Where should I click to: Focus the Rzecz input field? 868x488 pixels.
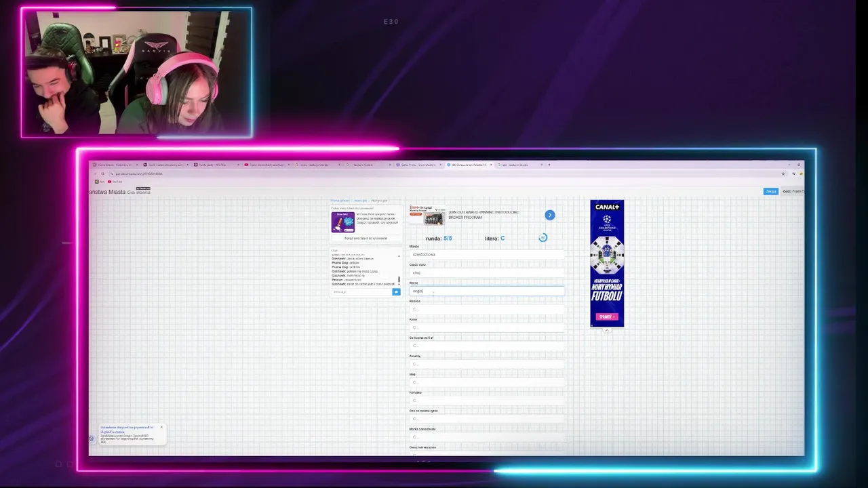tap(487, 291)
